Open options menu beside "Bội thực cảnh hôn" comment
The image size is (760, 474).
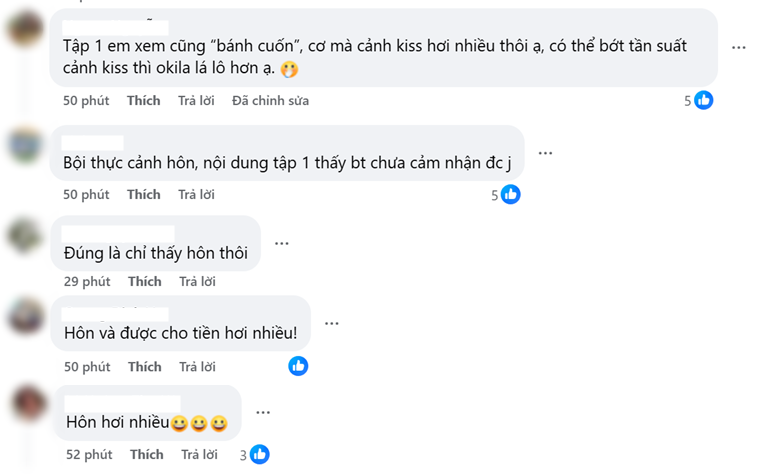[545, 153]
